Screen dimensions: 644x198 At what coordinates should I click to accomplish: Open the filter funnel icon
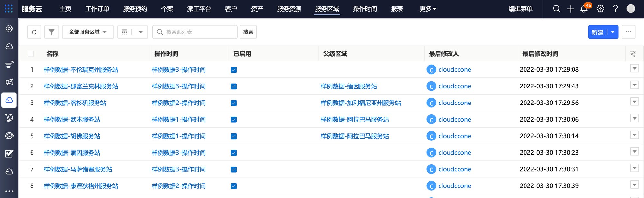pos(52,32)
